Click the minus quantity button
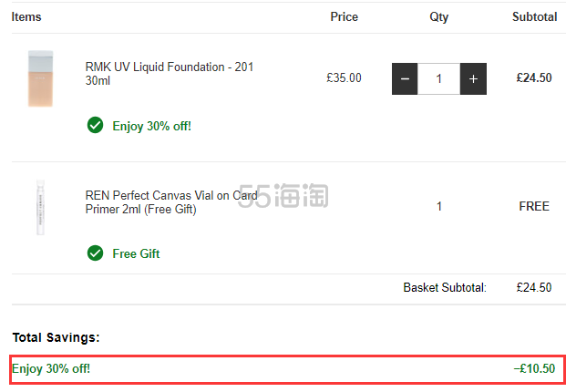The image size is (566, 392). pyautogui.click(x=405, y=78)
